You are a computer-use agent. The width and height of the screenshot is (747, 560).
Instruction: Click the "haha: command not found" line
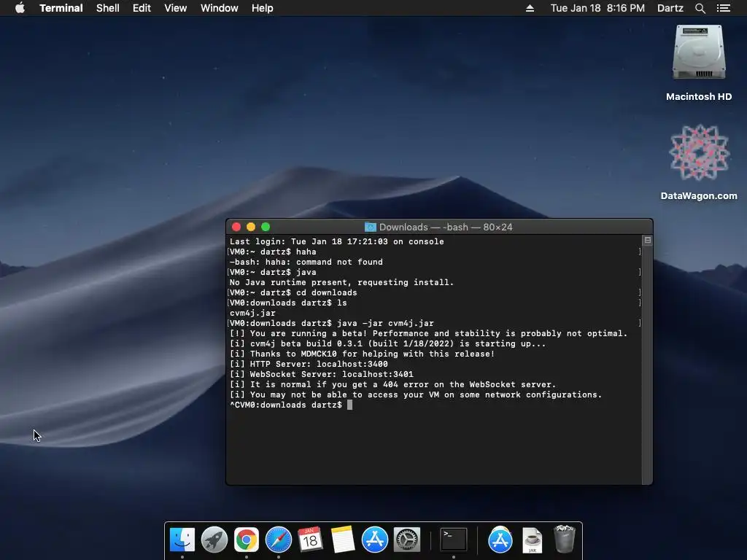tap(306, 262)
